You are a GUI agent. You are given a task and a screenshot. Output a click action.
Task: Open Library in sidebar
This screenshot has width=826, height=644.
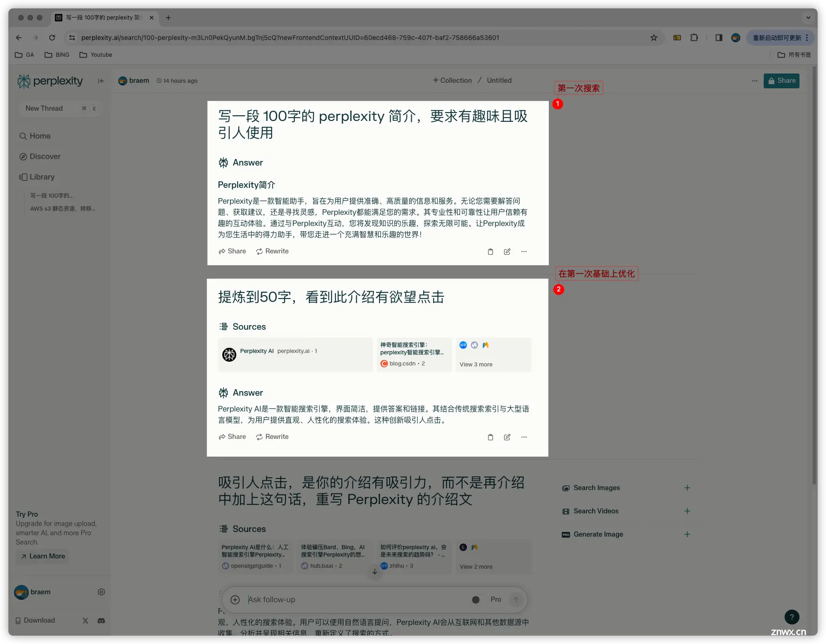37,177
